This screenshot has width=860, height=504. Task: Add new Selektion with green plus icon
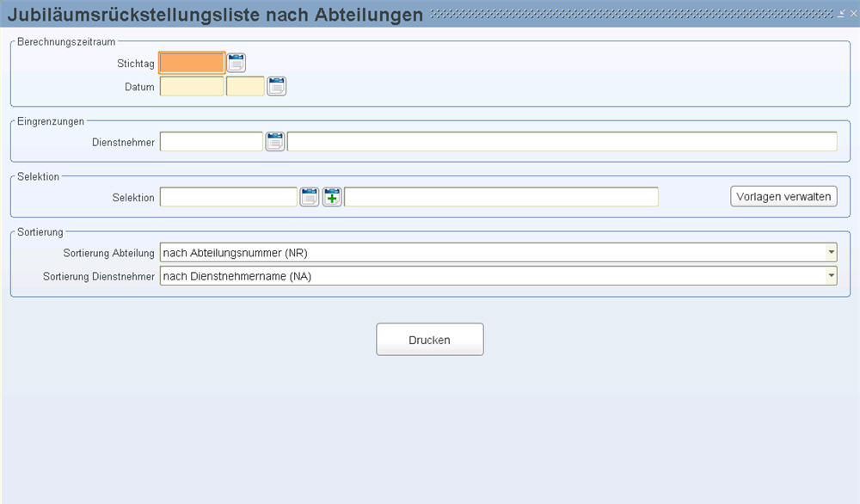[x=332, y=197]
